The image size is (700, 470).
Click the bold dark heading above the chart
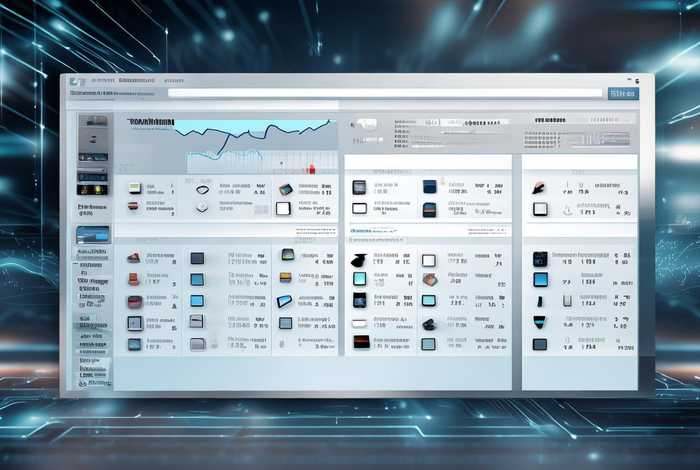tap(150, 122)
